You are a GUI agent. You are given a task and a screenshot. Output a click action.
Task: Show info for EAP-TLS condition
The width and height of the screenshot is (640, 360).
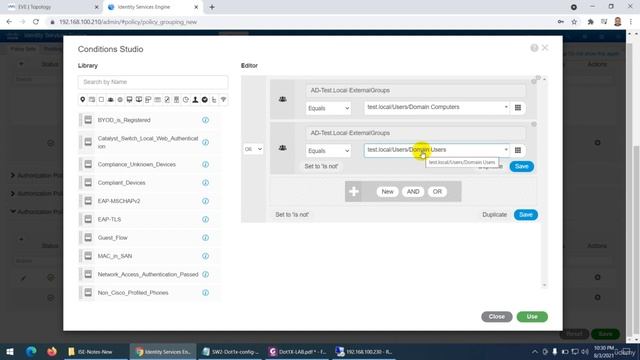click(205, 220)
